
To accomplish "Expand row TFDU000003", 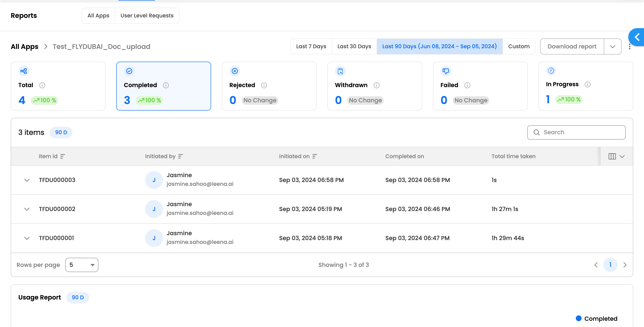I will pyautogui.click(x=27, y=180).
